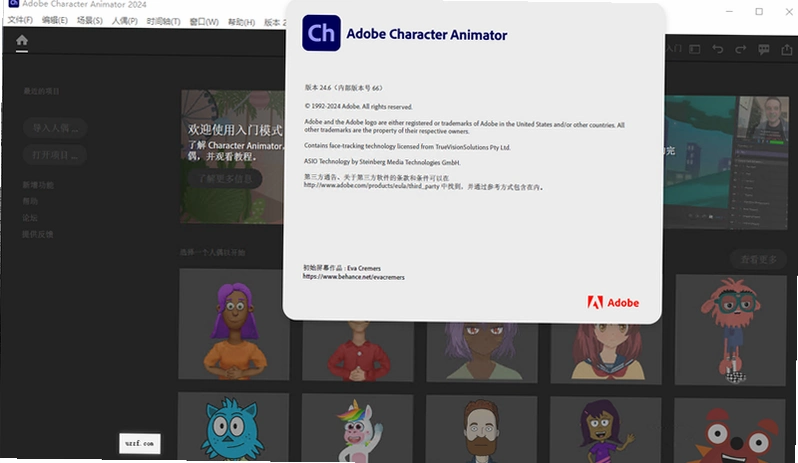Click the tutorial video thumbnail with webcam man
The height and width of the screenshot is (463, 798).
click(726, 163)
